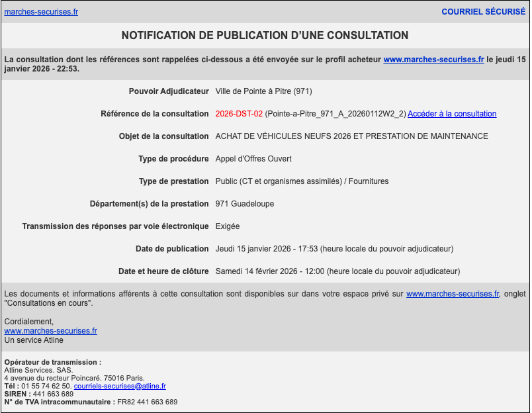Click the '971 Guadeloupe' department value
The height and width of the screenshot is (413, 532).
(245, 204)
